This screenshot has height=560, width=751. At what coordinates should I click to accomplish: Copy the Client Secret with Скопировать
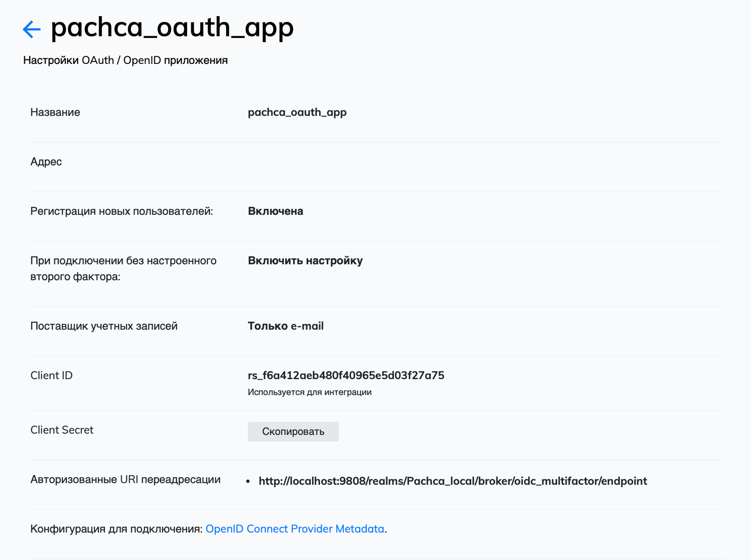click(x=293, y=432)
